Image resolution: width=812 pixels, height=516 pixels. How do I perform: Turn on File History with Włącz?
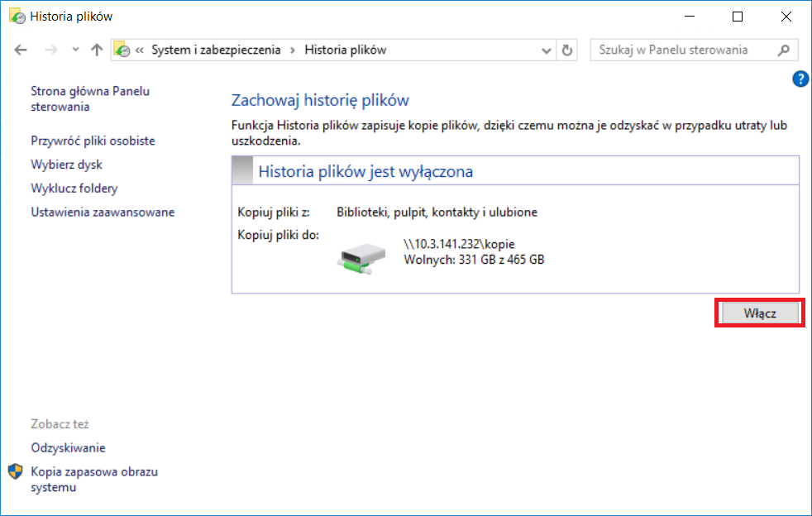click(760, 313)
